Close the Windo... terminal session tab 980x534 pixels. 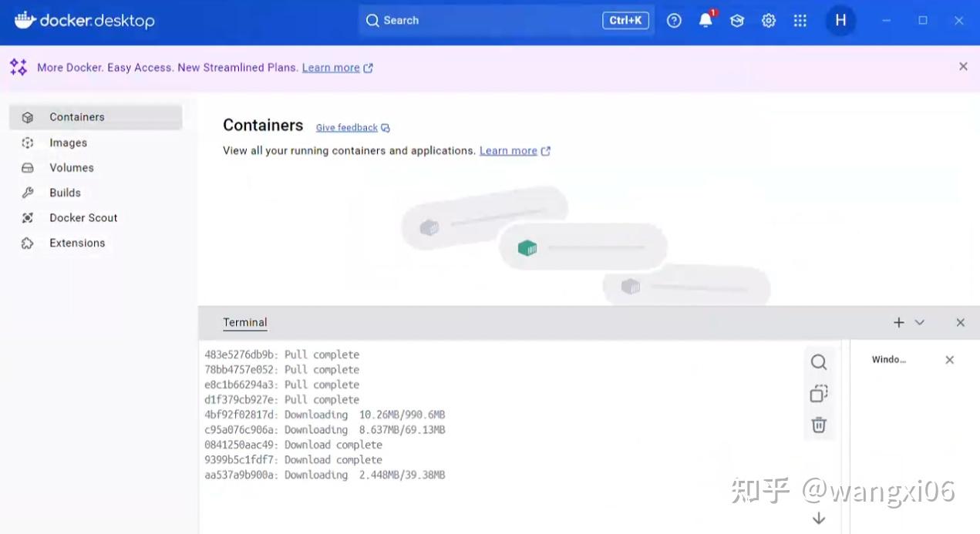[950, 360]
